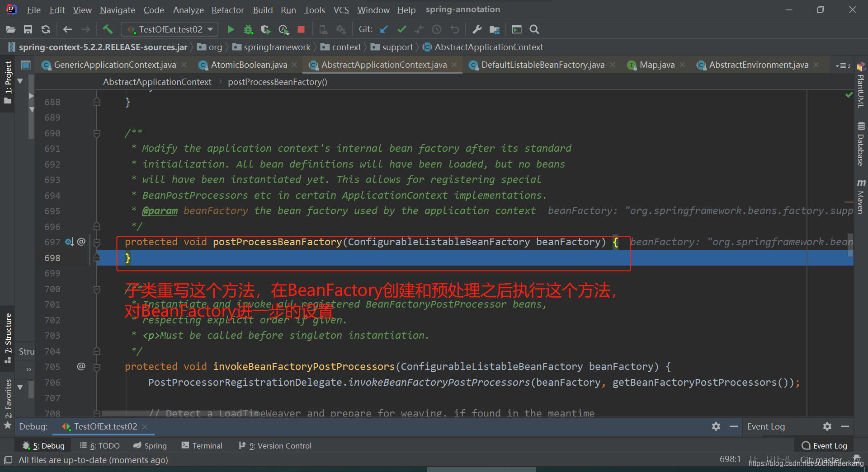868x472 pixels.
Task: Click the springframework breadcrumb
Action: [271, 47]
